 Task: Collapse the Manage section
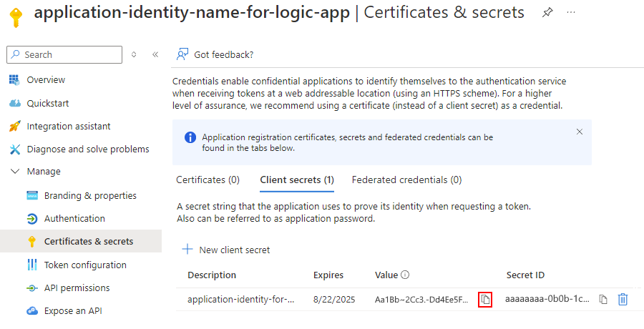[x=15, y=172]
